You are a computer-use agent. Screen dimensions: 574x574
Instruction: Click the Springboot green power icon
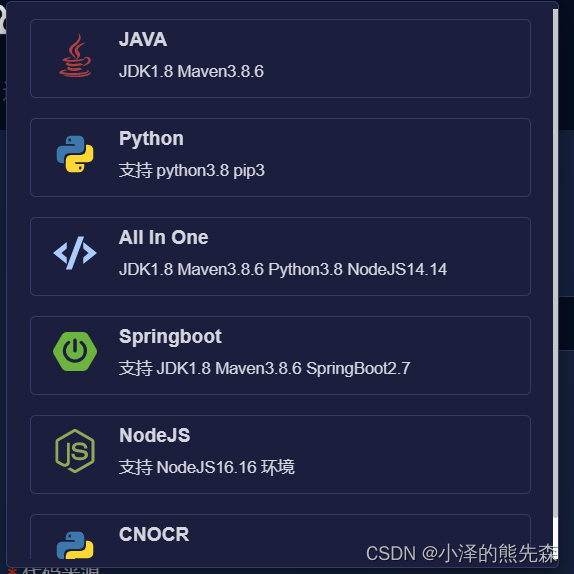pyautogui.click(x=75, y=352)
